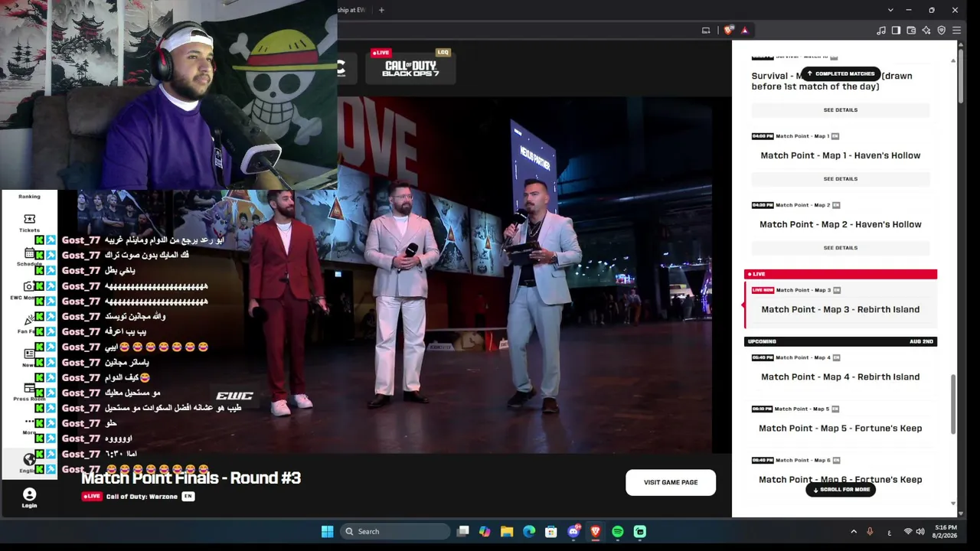Open a new browser tab

[x=381, y=10]
